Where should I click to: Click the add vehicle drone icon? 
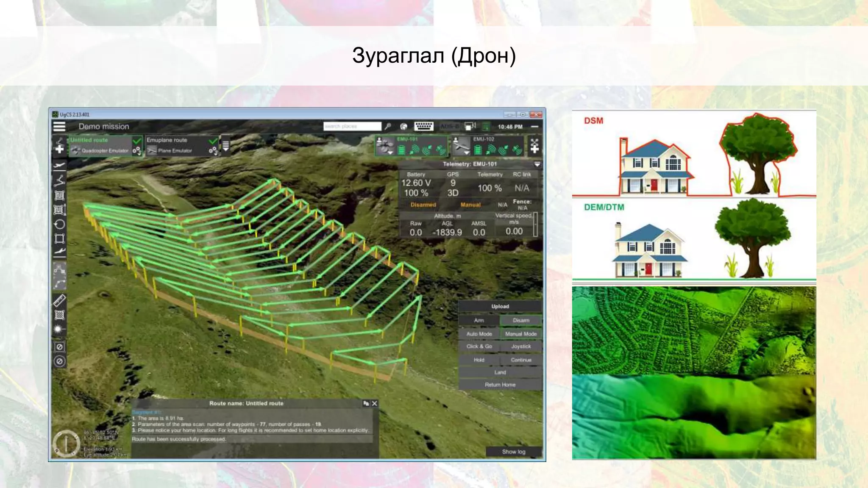tap(534, 146)
